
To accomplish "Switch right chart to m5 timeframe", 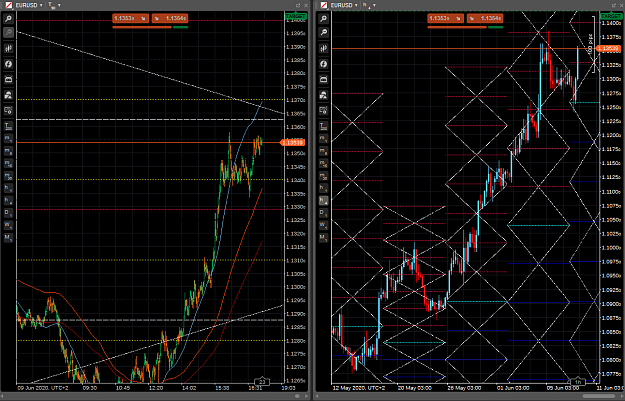I will click(x=324, y=151).
